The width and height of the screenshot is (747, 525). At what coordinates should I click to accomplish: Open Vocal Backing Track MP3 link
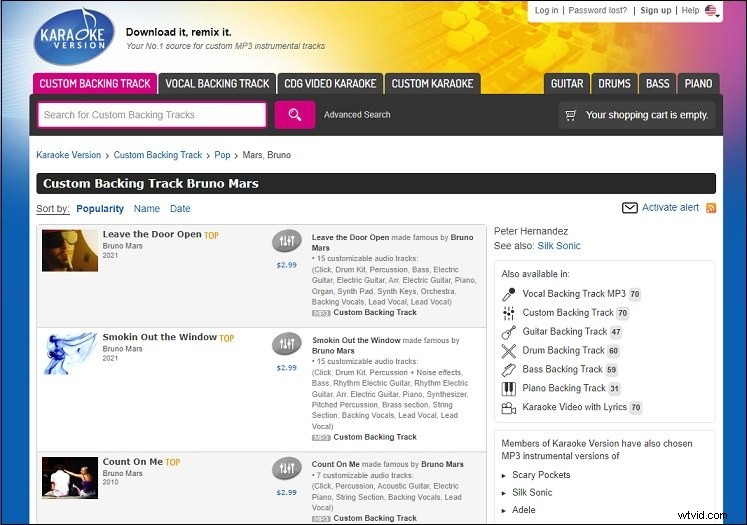coord(574,294)
